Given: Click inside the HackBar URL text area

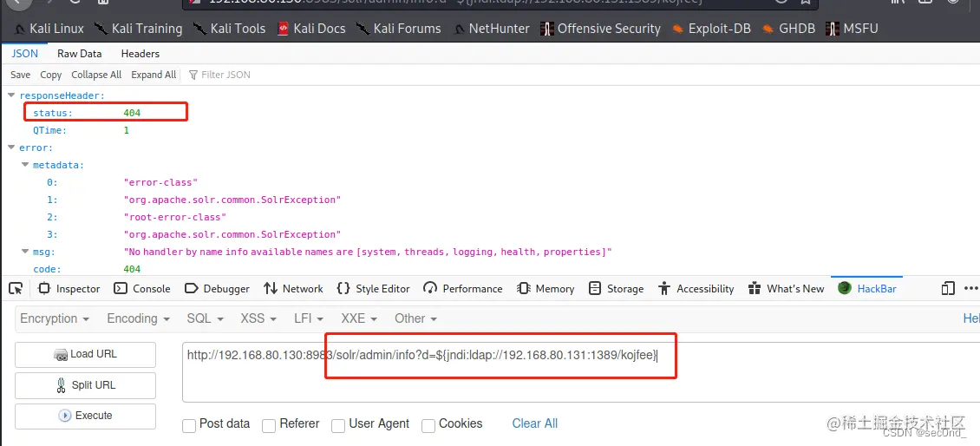Looking at the screenshot, I should coord(581,372).
